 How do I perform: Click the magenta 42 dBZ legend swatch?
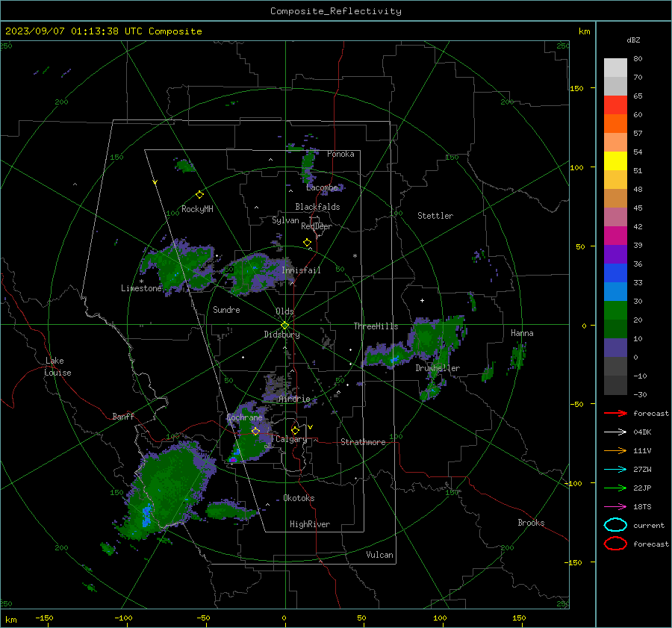615,235
